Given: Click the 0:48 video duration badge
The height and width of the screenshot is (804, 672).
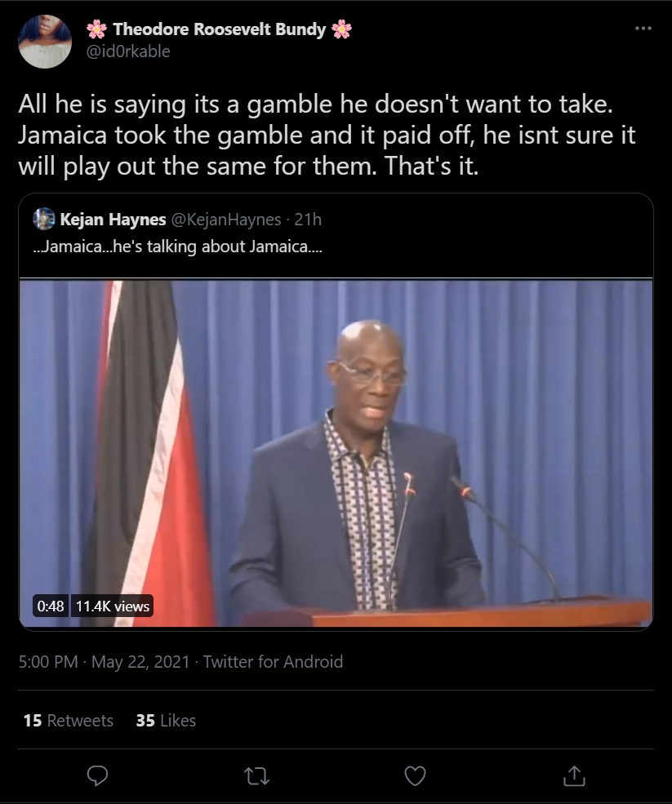Looking at the screenshot, I should 51,606.
